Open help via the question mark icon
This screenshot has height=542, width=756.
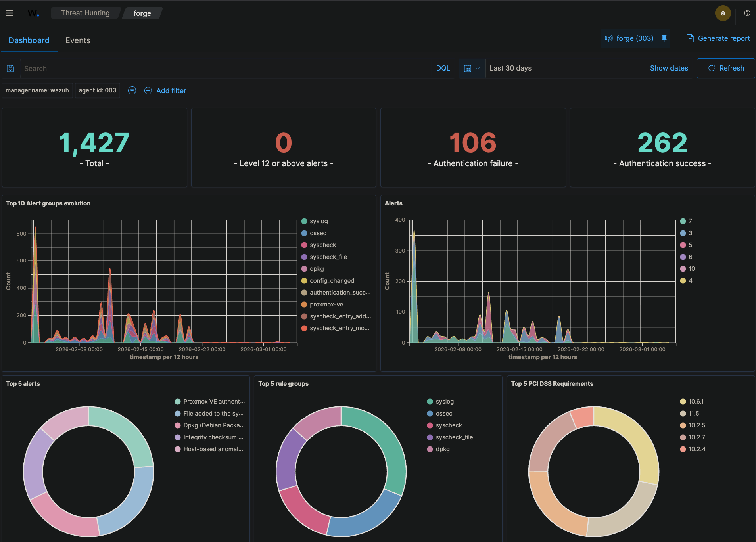pyautogui.click(x=747, y=13)
